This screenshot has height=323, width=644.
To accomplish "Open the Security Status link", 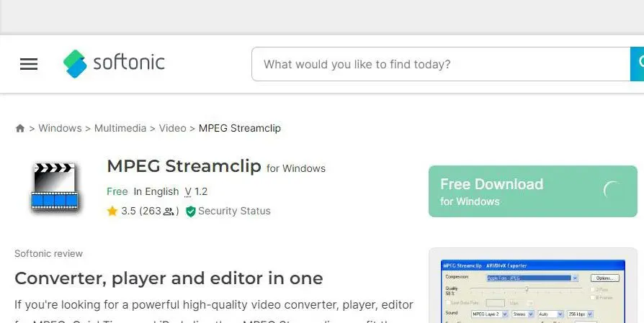I will click(x=234, y=211).
